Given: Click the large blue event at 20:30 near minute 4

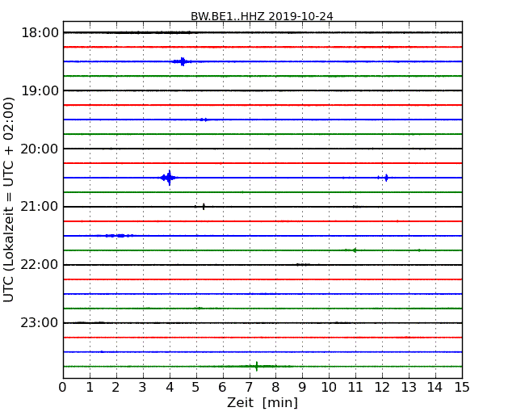Looking at the screenshot, I should tap(169, 178).
